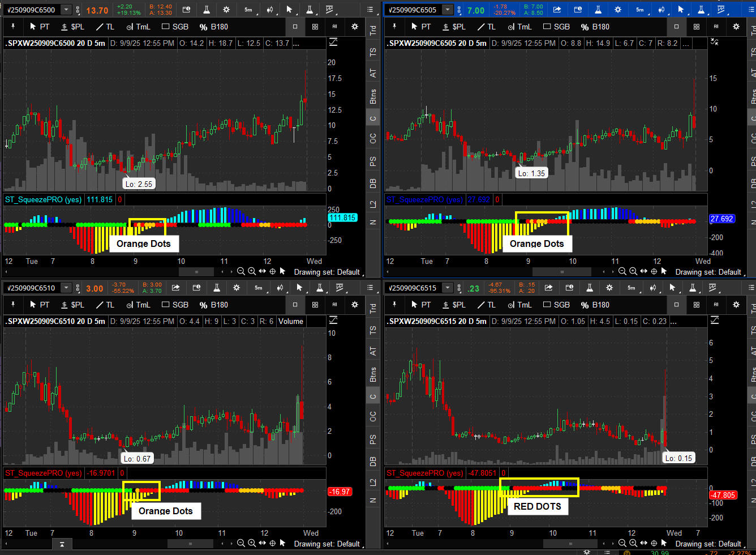
Task: Toggle the All button in C6510 drawing toolbar
Action: point(335,305)
